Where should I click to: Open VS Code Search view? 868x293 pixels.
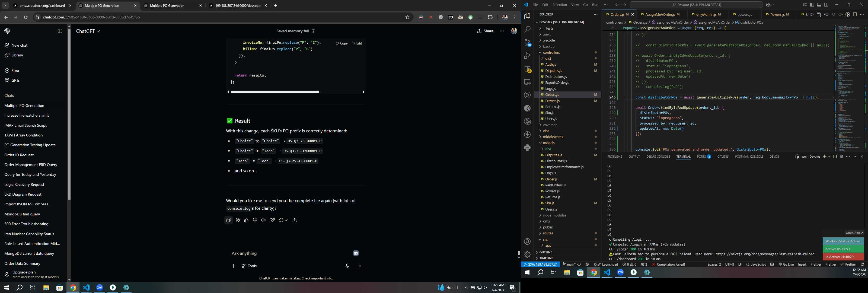[527, 29]
